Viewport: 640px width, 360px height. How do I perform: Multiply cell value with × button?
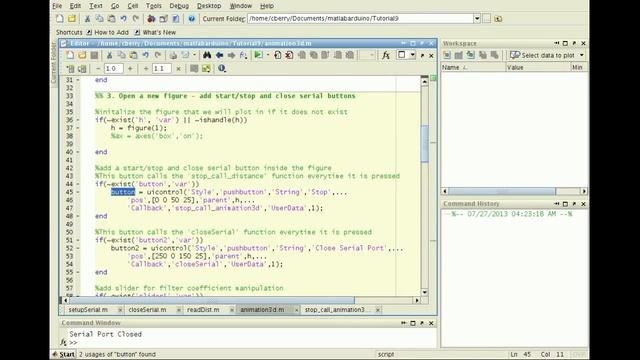click(x=178, y=69)
